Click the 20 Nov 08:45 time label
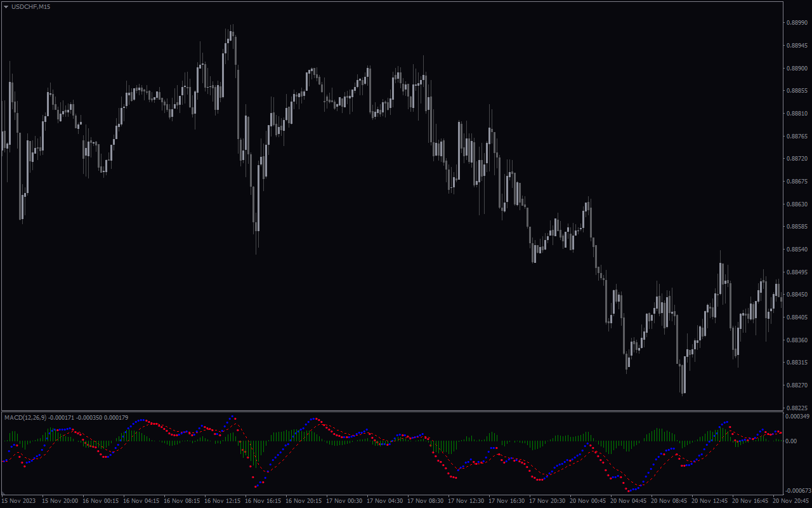Image resolution: width=812 pixels, height=508 pixels. tap(669, 501)
